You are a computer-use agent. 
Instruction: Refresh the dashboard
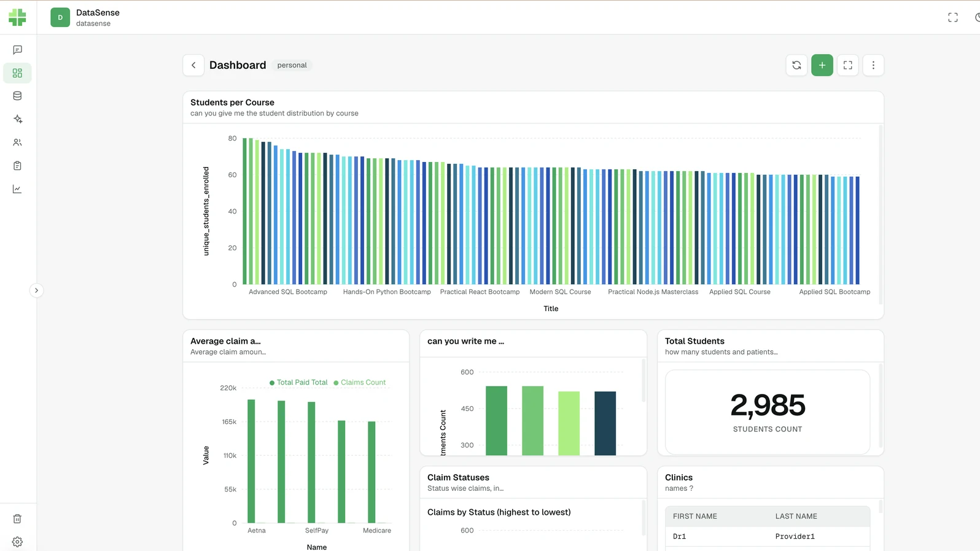(796, 65)
